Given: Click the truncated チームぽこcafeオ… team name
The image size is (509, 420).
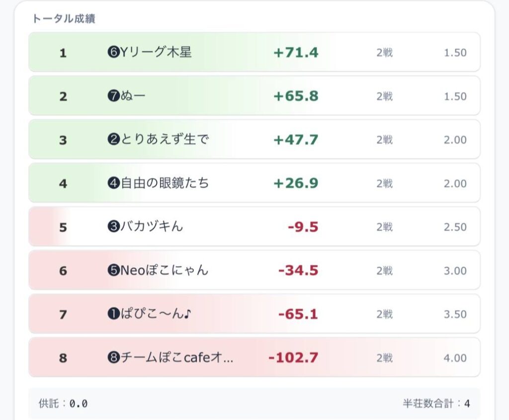Looking at the screenshot, I should coord(176,358).
